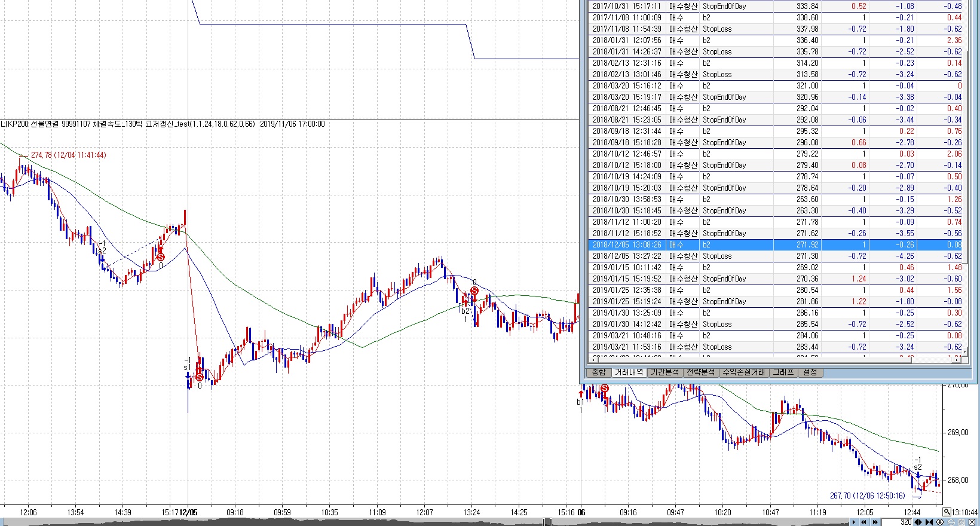Screen dimensions: 980x526
Task: Click left arrow of the trade list horizontal scrollbar
Action: pos(593,360)
